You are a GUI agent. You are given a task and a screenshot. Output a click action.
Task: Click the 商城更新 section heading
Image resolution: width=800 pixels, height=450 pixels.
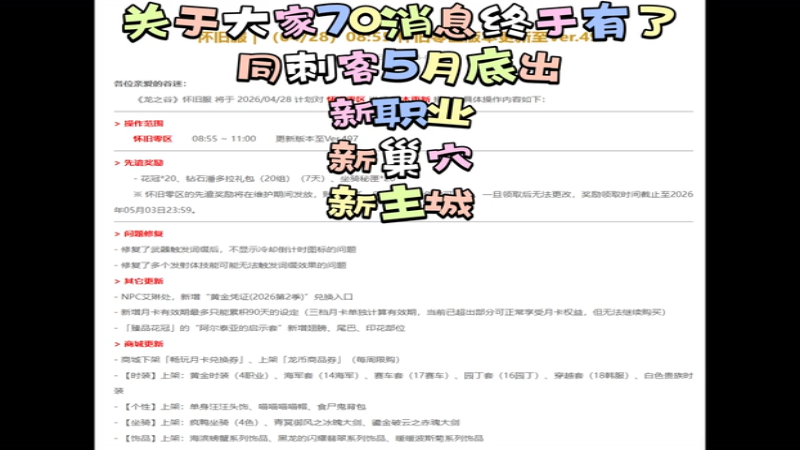click(143, 344)
